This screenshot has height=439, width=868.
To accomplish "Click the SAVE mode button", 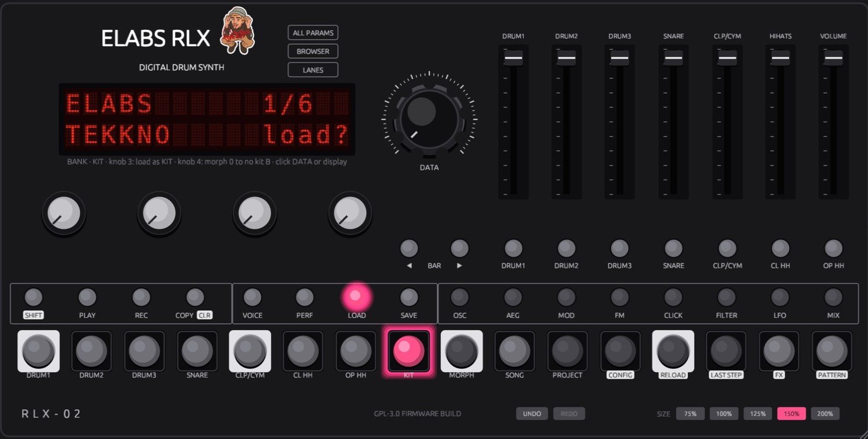I will tap(409, 297).
